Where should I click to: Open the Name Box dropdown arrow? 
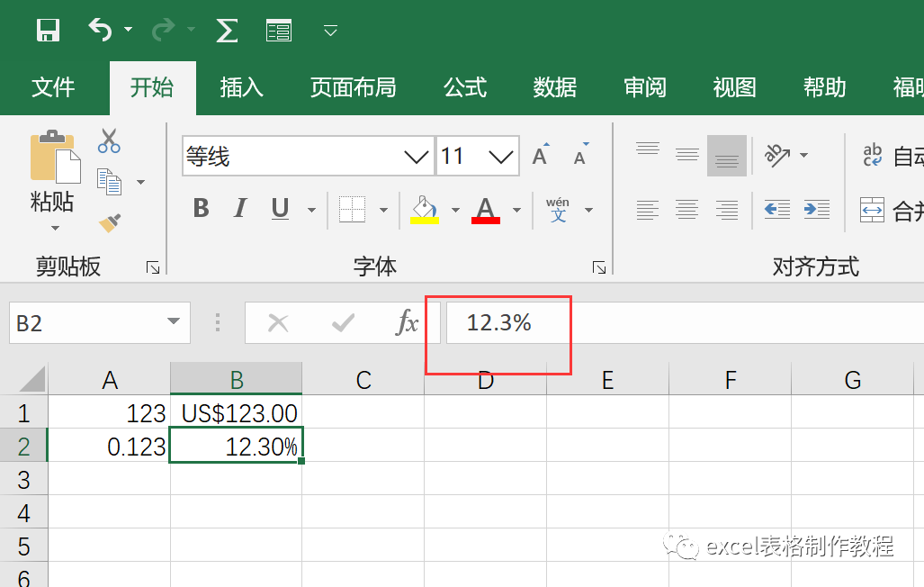click(x=174, y=321)
